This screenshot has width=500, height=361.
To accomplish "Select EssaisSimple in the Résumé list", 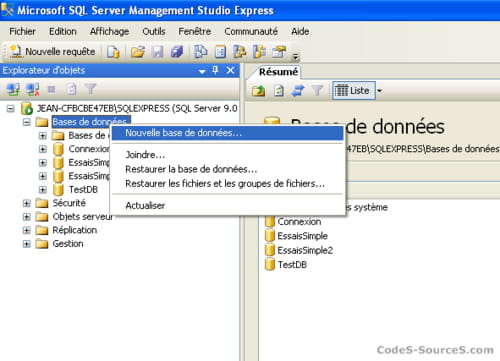I will pos(302,236).
